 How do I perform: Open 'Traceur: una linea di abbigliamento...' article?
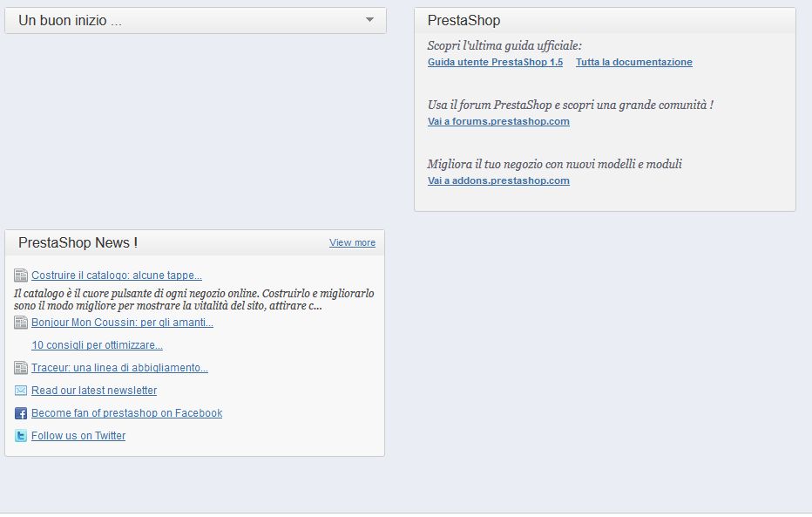point(119,368)
